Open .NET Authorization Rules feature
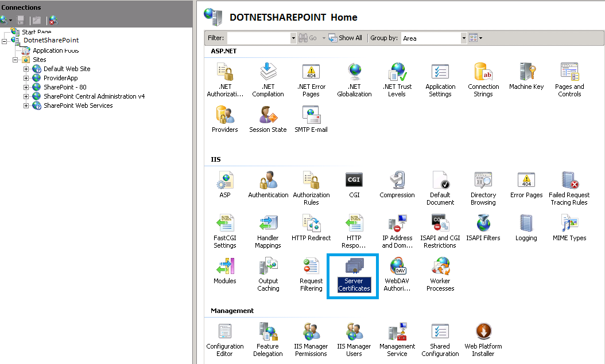605x364 pixels. click(225, 80)
